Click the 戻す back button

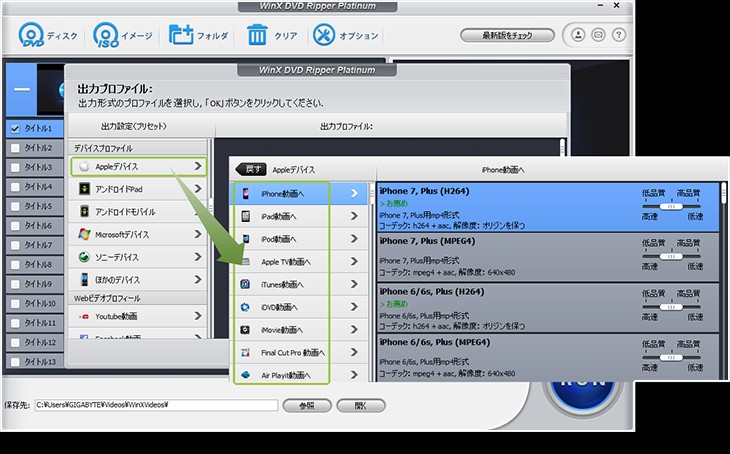pyautogui.click(x=251, y=169)
